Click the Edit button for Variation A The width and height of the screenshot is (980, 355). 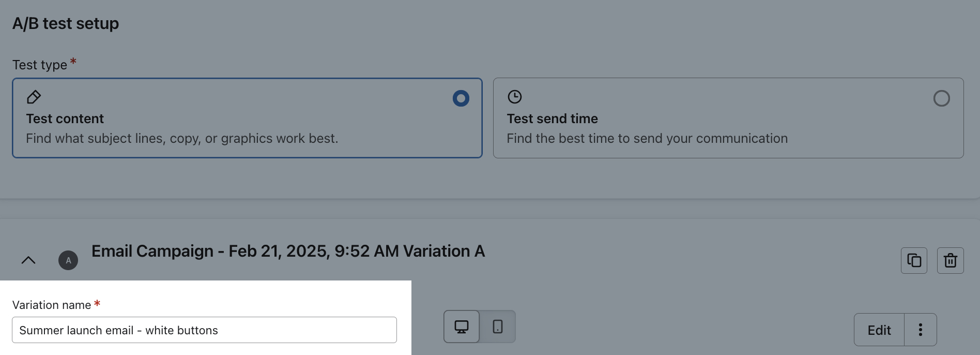[x=879, y=330]
